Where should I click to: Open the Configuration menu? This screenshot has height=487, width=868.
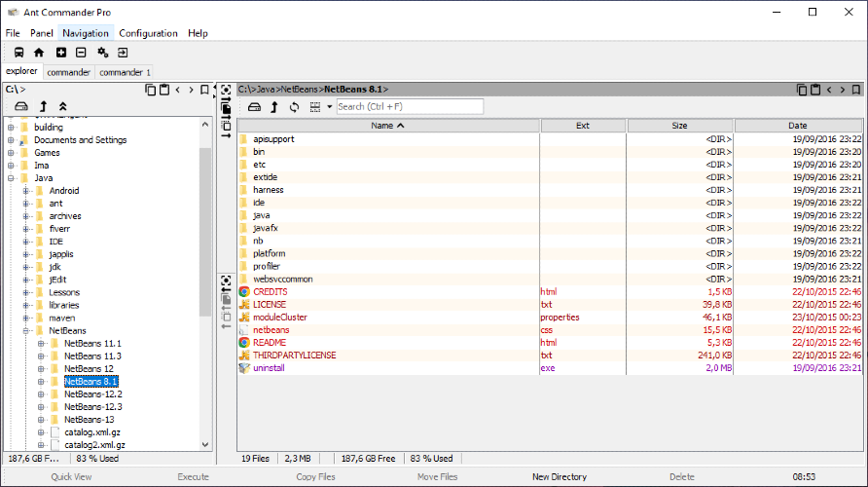point(148,33)
